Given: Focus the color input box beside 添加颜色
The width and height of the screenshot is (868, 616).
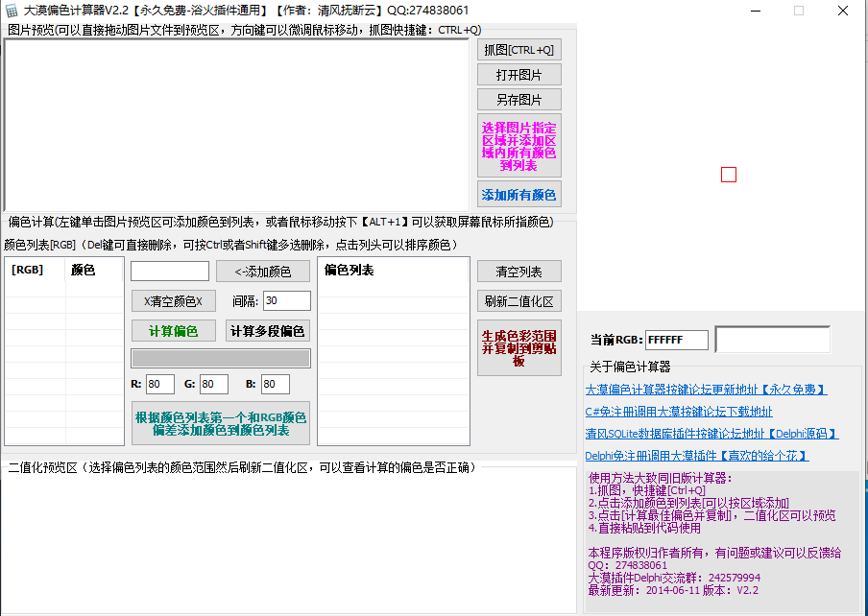Looking at the screenshot, I should (x=169, y=271).
